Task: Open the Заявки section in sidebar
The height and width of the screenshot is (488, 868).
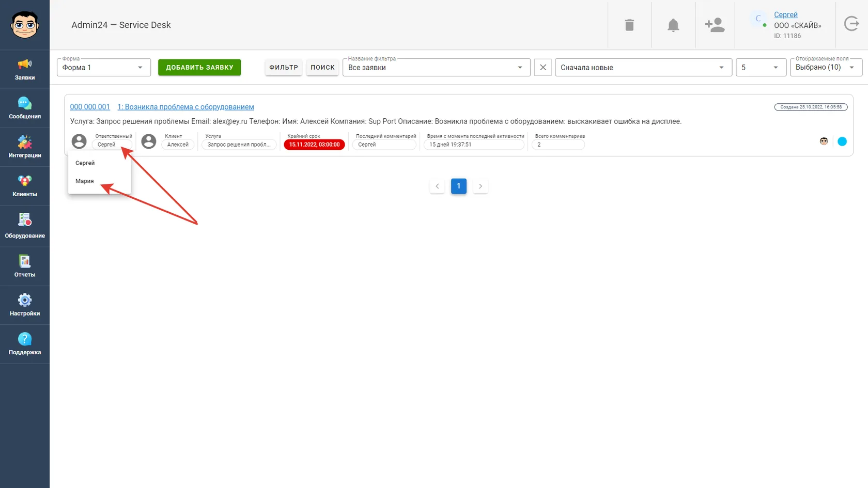Action: point(25,70)
